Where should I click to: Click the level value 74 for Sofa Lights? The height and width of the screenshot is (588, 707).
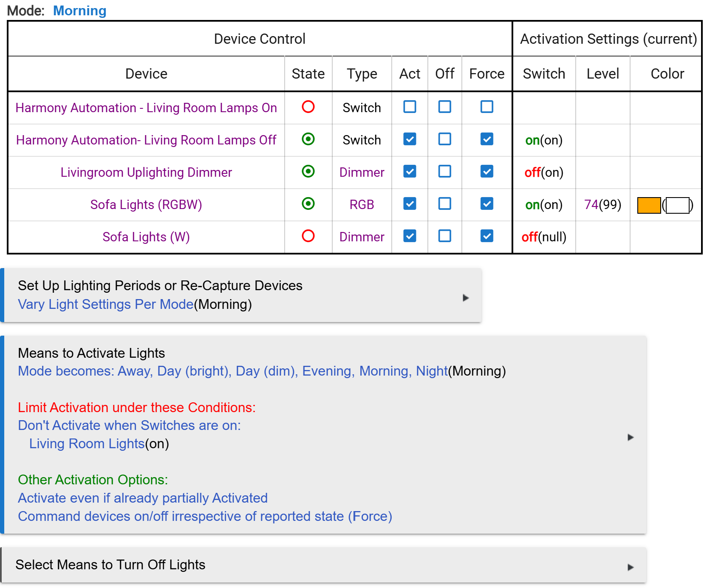[x=591, y=205]
